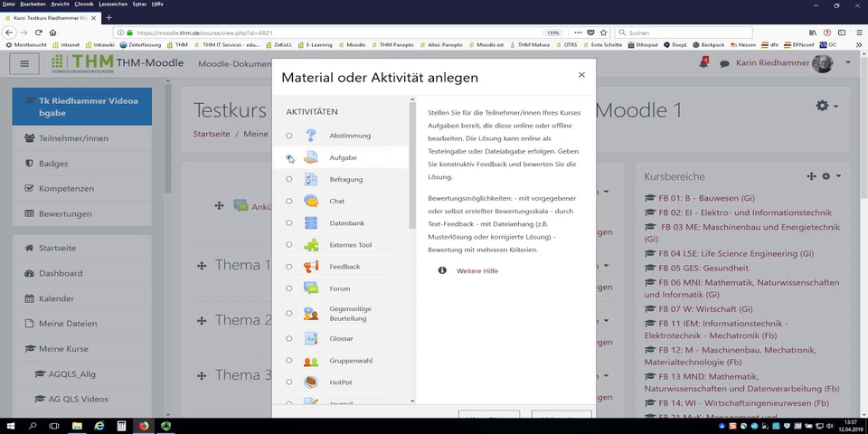
Task: Open the Chronik menu
Action: click(83, 4)
